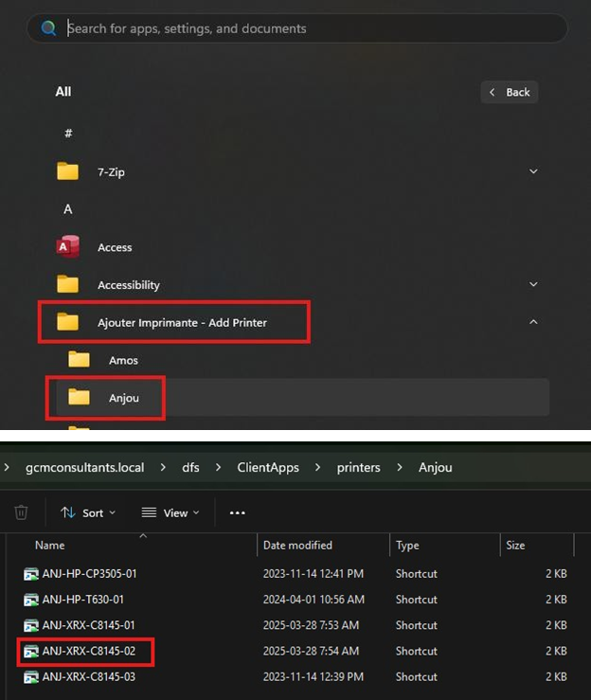Click date 2023-11-14 12:39 PM cell

[x=313, y=676]
